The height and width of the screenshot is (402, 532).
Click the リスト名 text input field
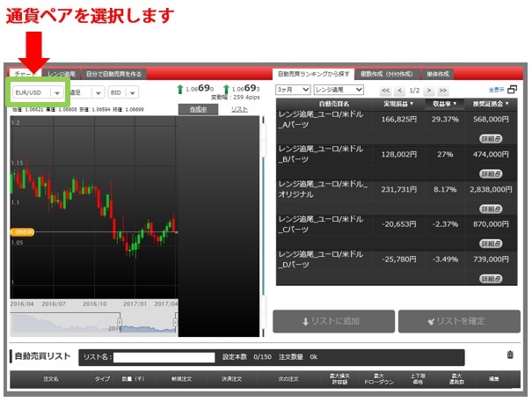pyautogui.click(x=164, y=357)
